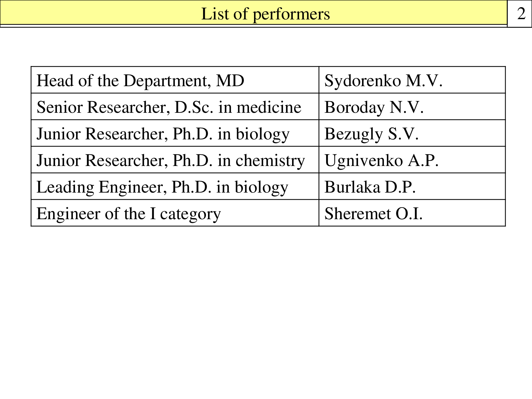Viewport: 532px width, 399px height.
Task: Select the 'Ugnivenko A.P.' name cell
Action: (x=412, y=160)
